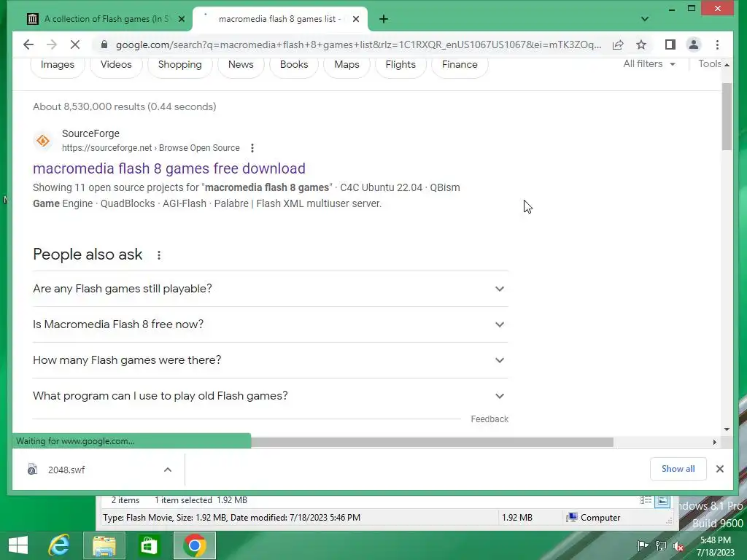
Task: Click the vertical scrollbar thumb
Action: point(727,117)
